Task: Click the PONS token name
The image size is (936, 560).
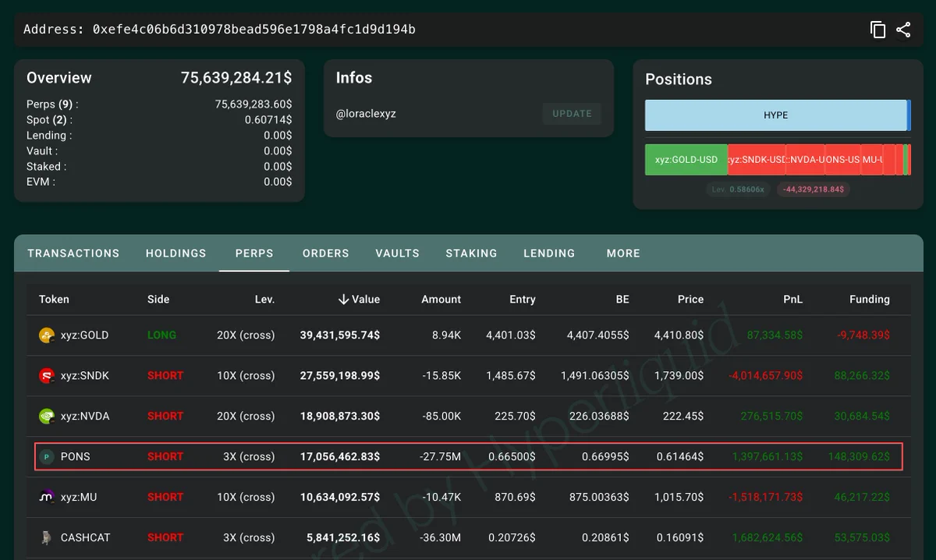Action: (x=75, y=457)
